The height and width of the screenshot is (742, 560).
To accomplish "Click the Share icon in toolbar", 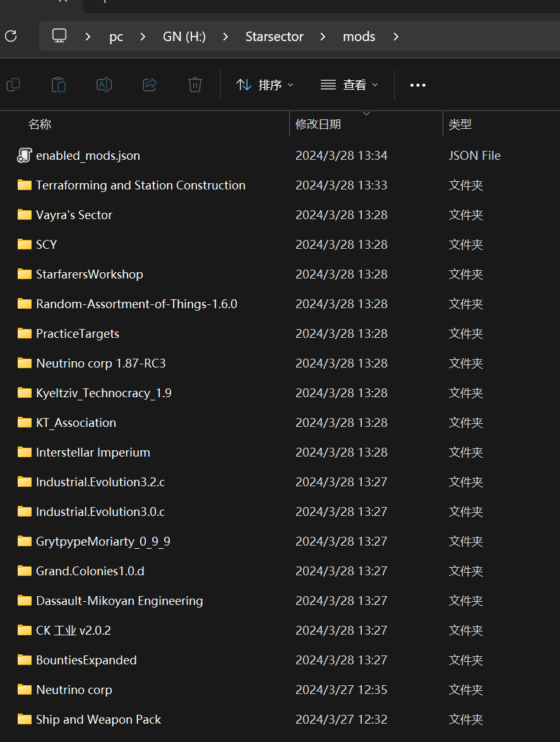I will 150,85.
